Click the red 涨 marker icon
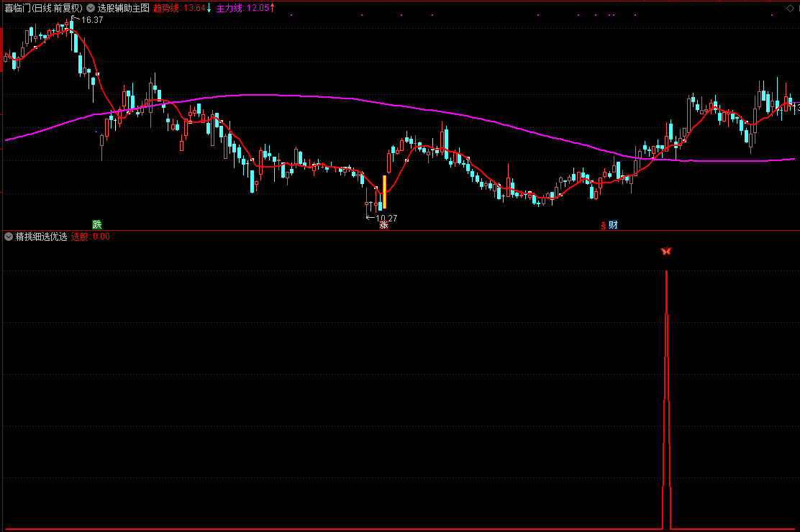 (x=384, y=224)
